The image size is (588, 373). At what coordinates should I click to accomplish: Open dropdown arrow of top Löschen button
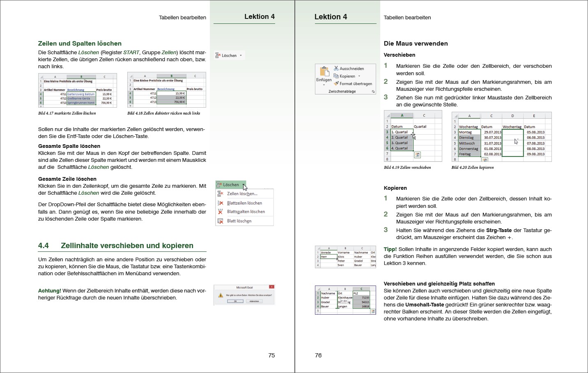pos(241,55)
